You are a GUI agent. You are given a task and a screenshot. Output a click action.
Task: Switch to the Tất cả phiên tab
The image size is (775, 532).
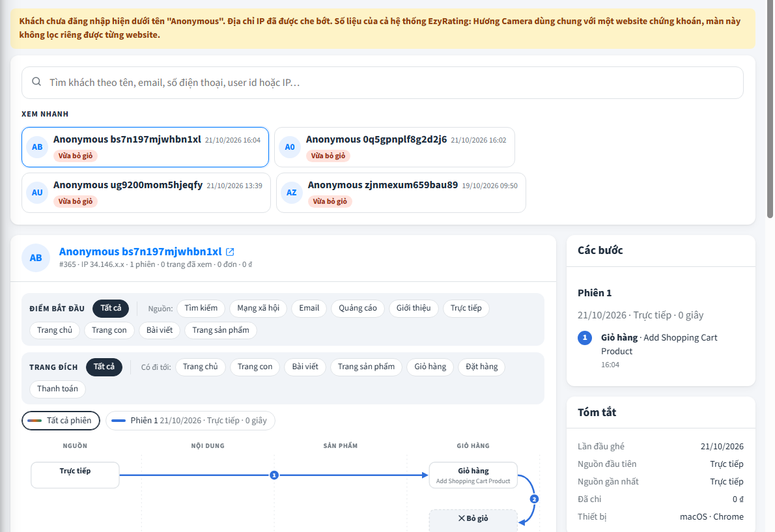pyautogui.click(x=61, y=421)
